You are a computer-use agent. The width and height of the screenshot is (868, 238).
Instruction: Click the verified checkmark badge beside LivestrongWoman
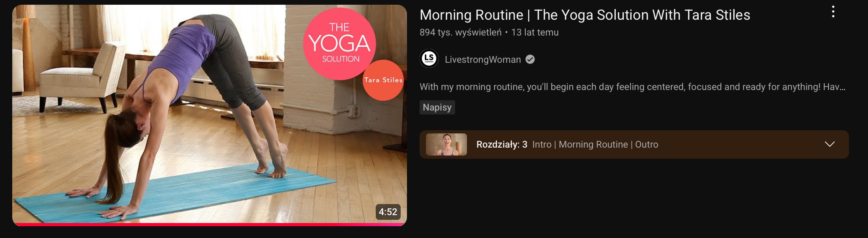tap(530, 59)
